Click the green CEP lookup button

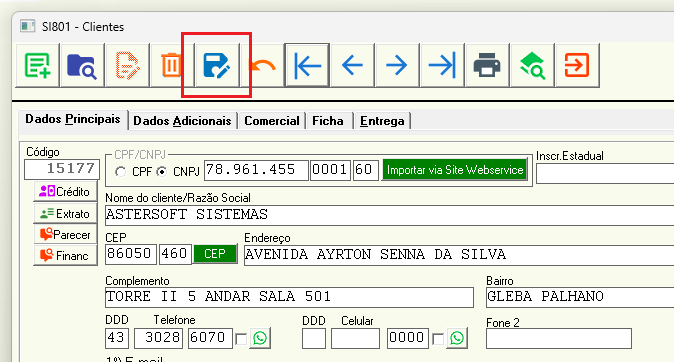[215, 254]
